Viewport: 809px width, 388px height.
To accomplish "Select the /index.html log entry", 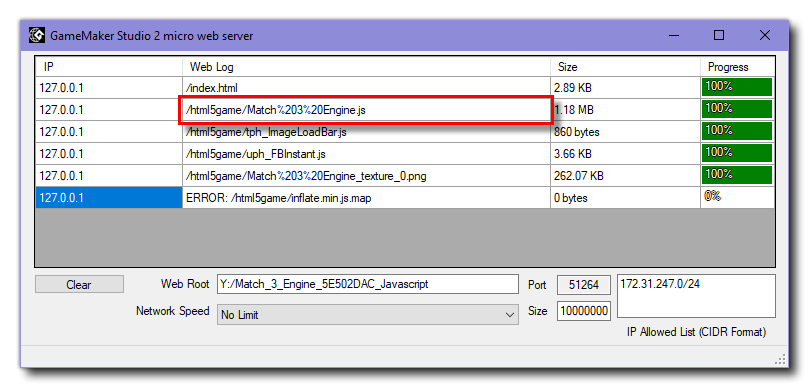I will [x=366, y=88].
